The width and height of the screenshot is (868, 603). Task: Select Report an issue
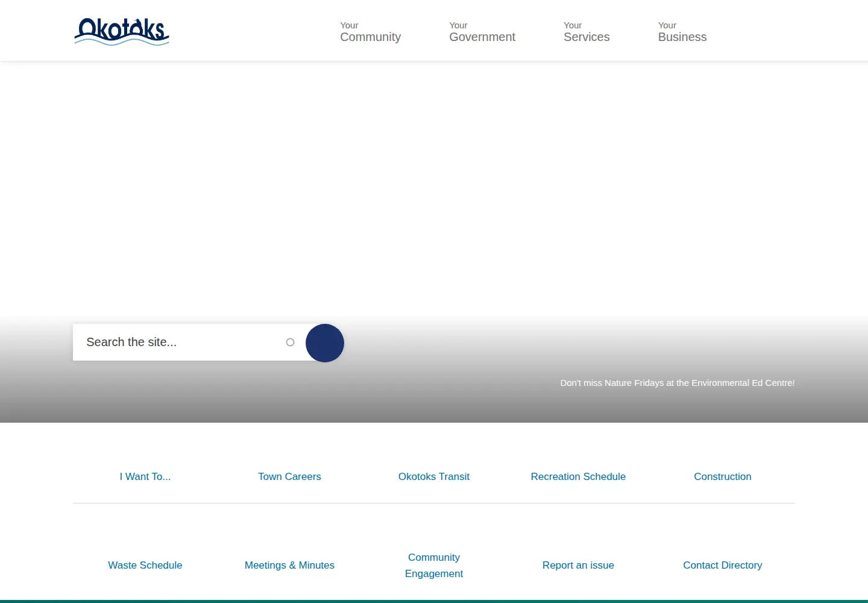point(578,565)
